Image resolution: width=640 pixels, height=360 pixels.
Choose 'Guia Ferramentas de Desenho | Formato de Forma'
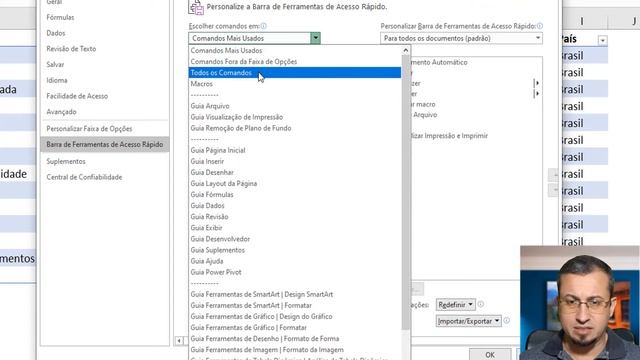[x=295, y=338]
